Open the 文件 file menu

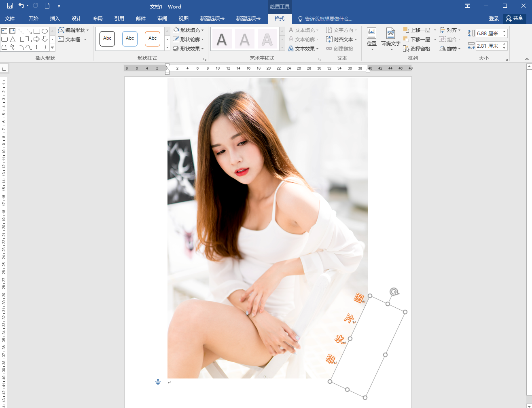coord(10,19)
